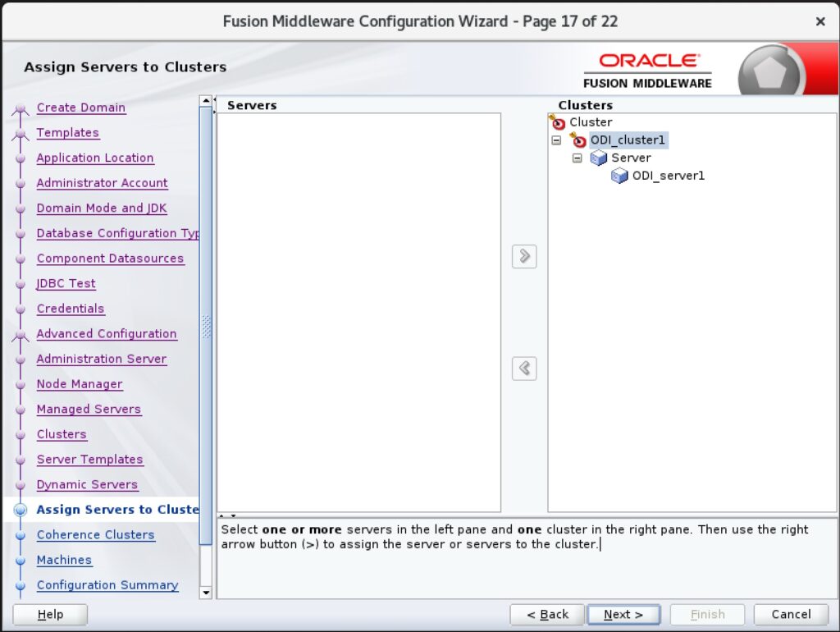The width and height of the screenshot is (840, 632).
Task: Click the JDBC Test step bullet
Action: 21,284
